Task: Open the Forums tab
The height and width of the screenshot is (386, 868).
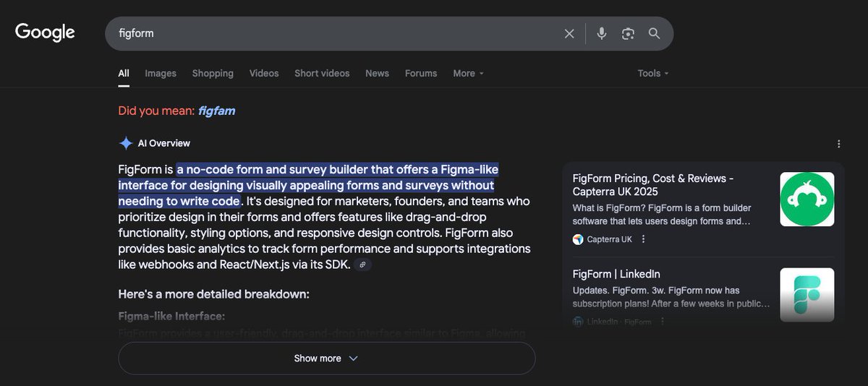Action: (421, 73)
